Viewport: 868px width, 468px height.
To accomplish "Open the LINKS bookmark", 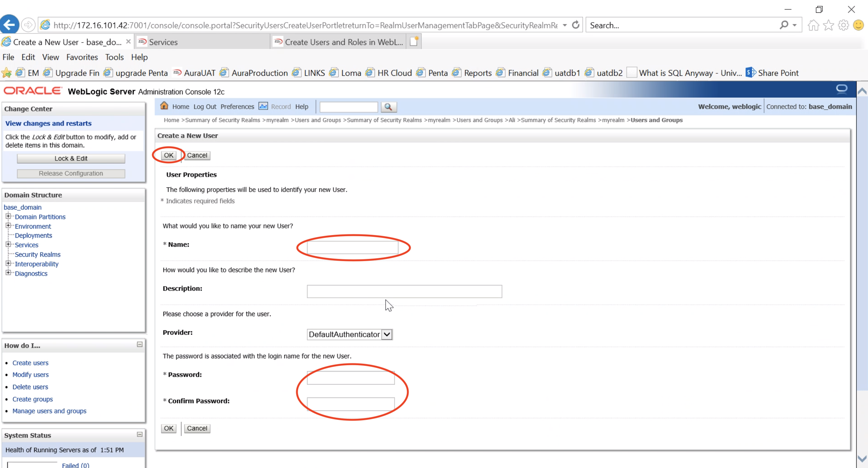I will pyautogui.click(x=309, y=73).
